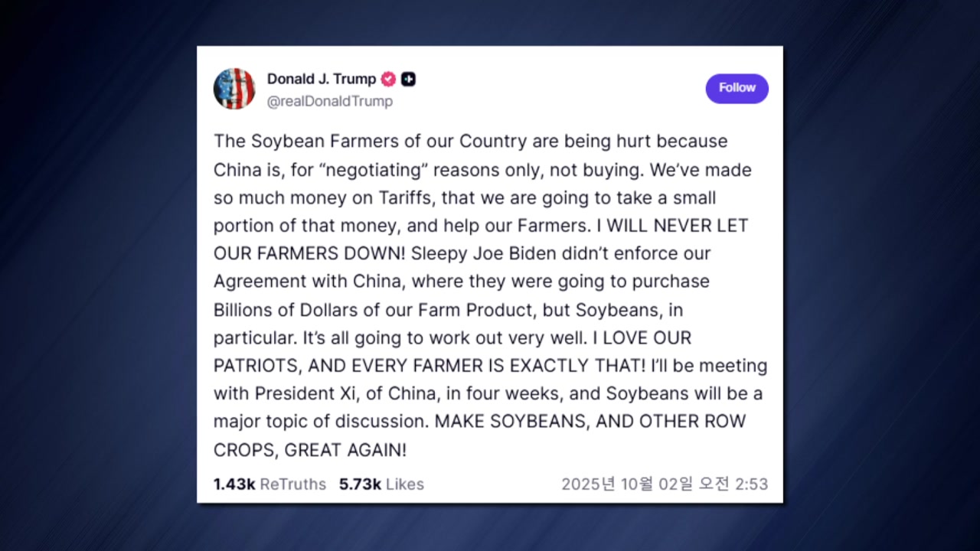The height and width of the screenshot is (551, 980).
Task: Open the 5.73k Likes count
Action: pos(360,484)
